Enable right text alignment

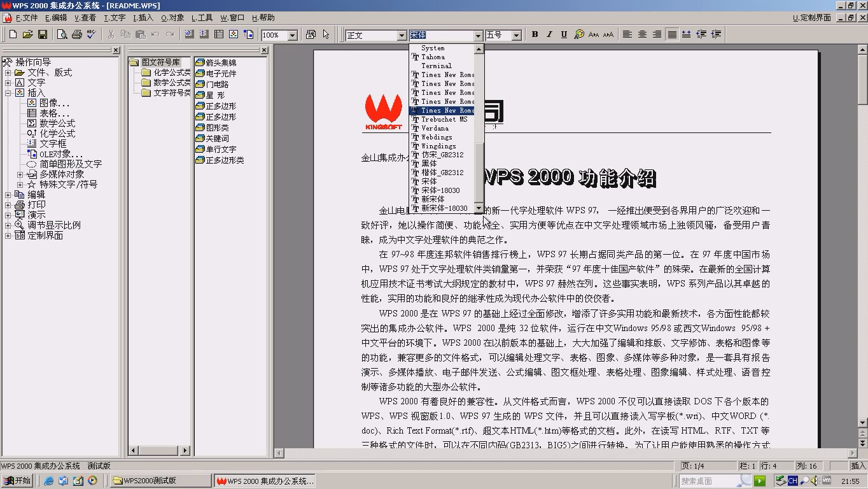(657, 34)
